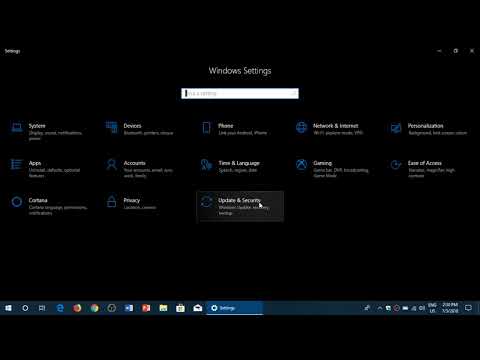The image size is (480, 360).
Task: Open the Network & Internet globe icon
Action: coord(301,127)
